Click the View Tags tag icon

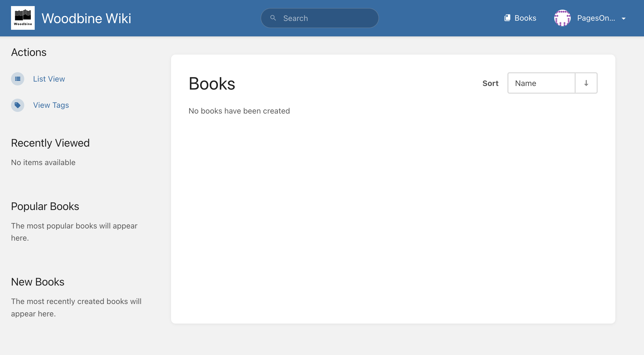click(18, 105)
